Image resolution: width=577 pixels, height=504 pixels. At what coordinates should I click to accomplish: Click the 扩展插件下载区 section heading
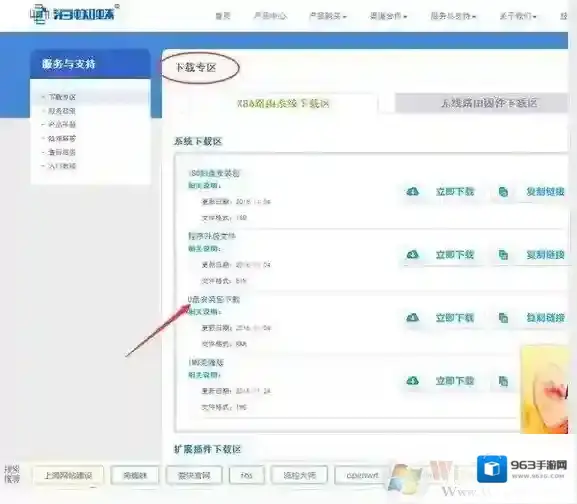click(208, 449)
